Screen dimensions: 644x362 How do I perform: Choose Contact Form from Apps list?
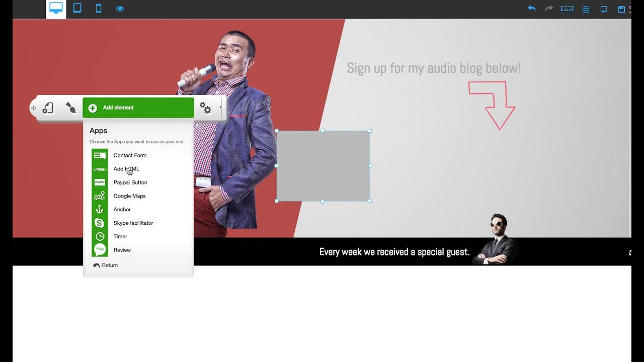(130, 155)
